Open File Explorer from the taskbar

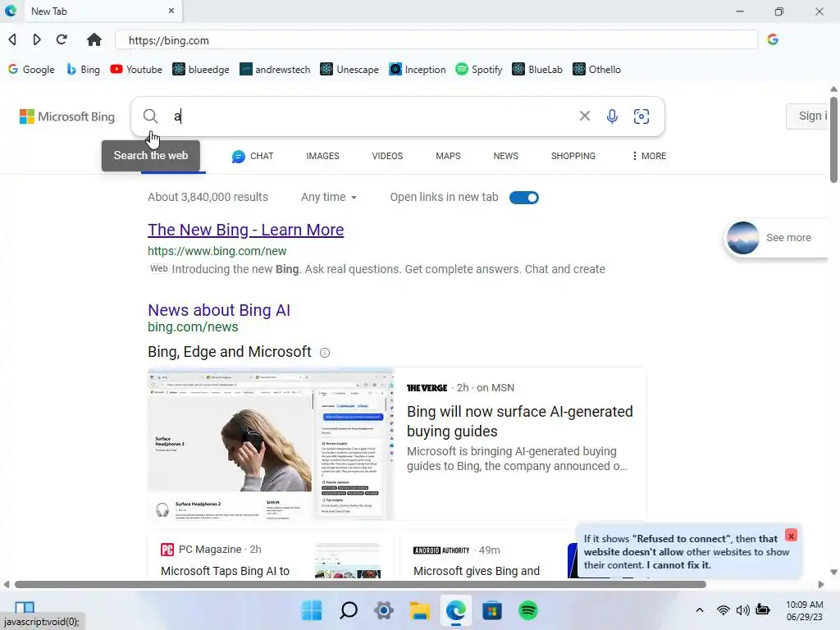click(420, 610)
